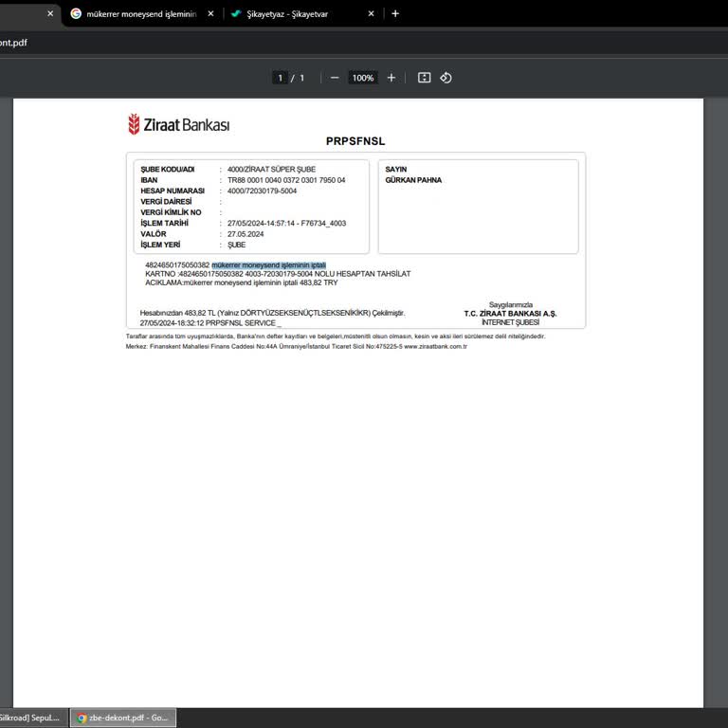
Task: Switch to the mükerrer moneysend Google tab
Action: click(141, 14)
